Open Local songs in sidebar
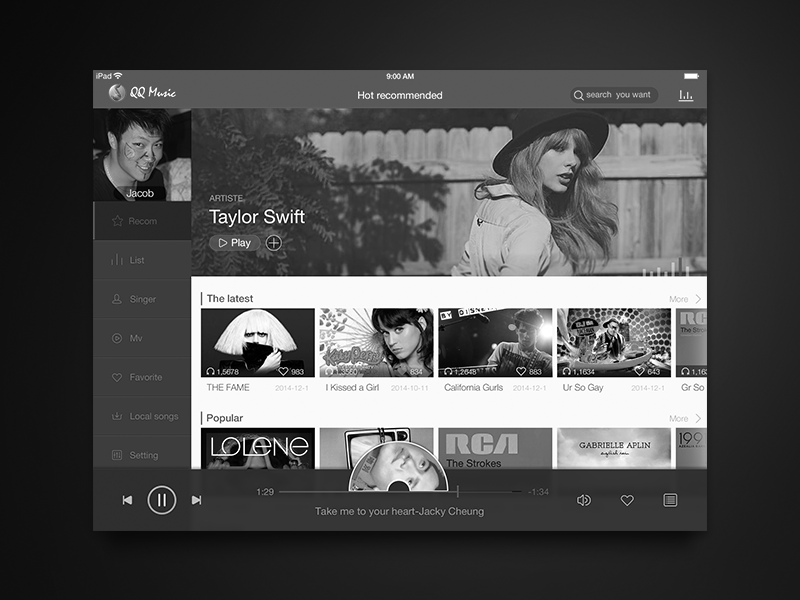This screenshot has height=600, width=800. click(x=142, y=416)
